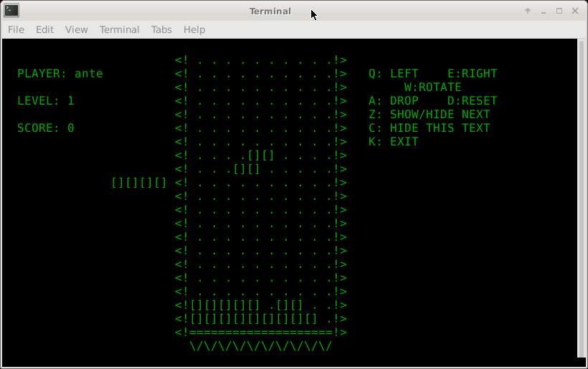Open the Edit menu
The width and height of the screenshot is (588, 369).
(x=44, y=29)
